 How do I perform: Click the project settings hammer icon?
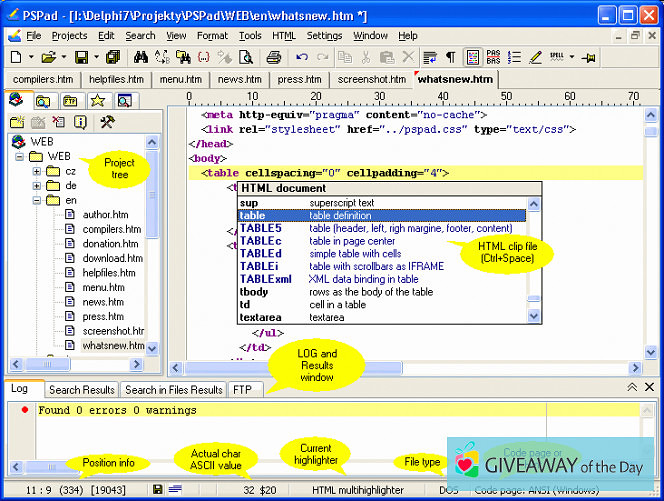(107, 122)
